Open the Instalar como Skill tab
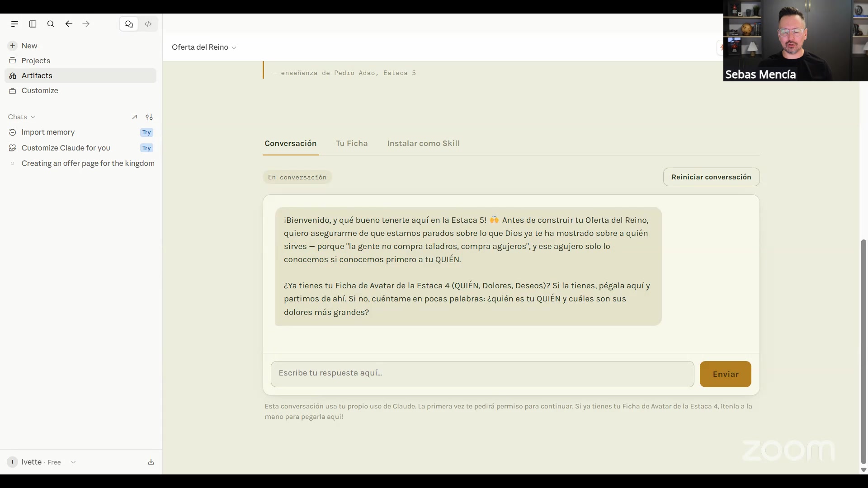The image size is (868, 488). (423, 143)
